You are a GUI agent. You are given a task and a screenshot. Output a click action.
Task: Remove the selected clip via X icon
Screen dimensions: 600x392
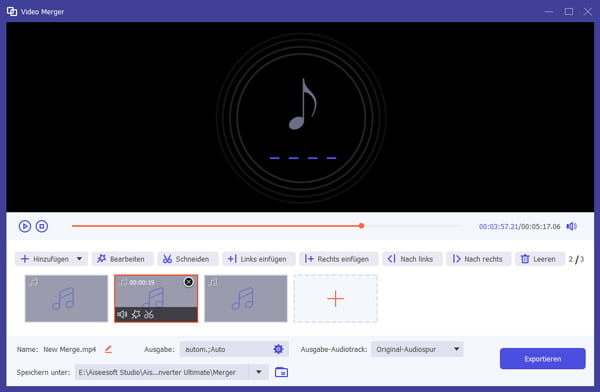[x=189, y=282]
